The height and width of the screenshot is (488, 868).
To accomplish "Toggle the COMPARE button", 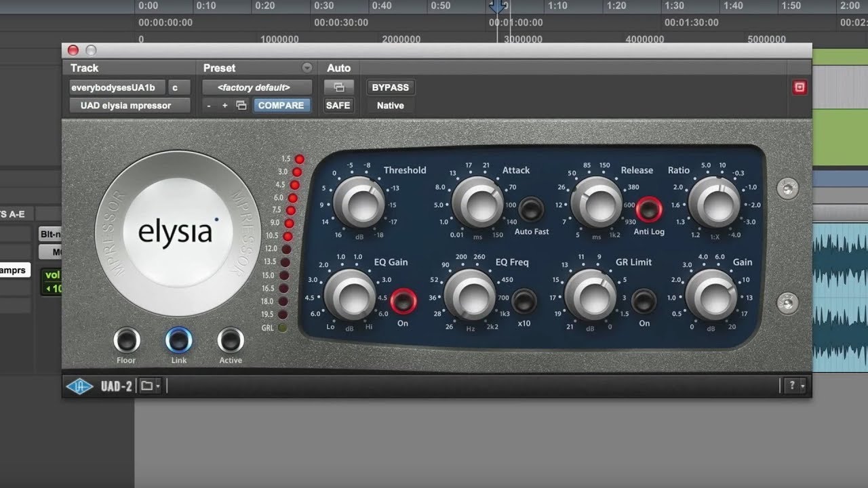I will click(283, 105).
